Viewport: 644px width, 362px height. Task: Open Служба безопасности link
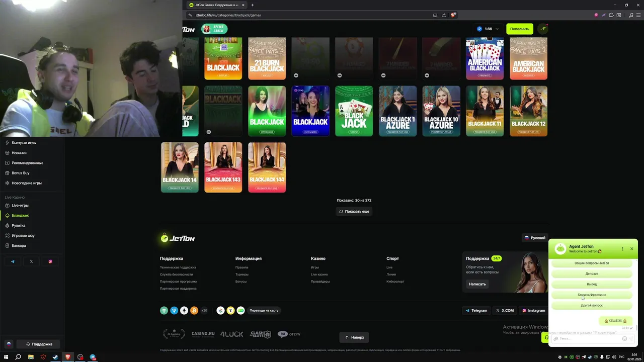point(176,275)
